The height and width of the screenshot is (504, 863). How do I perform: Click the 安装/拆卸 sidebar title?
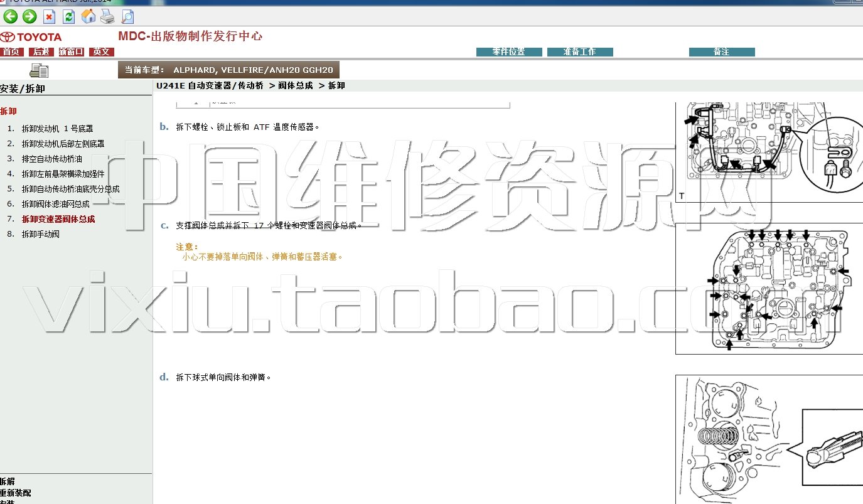23,89
